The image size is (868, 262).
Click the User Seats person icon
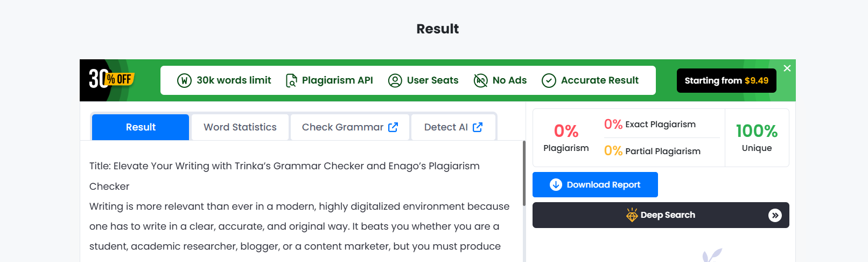[x=395, y=81]
